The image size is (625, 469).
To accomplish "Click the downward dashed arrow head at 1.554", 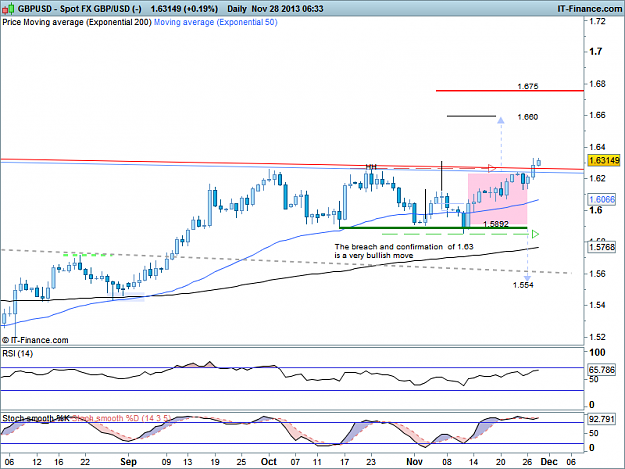I will point(527,278).
